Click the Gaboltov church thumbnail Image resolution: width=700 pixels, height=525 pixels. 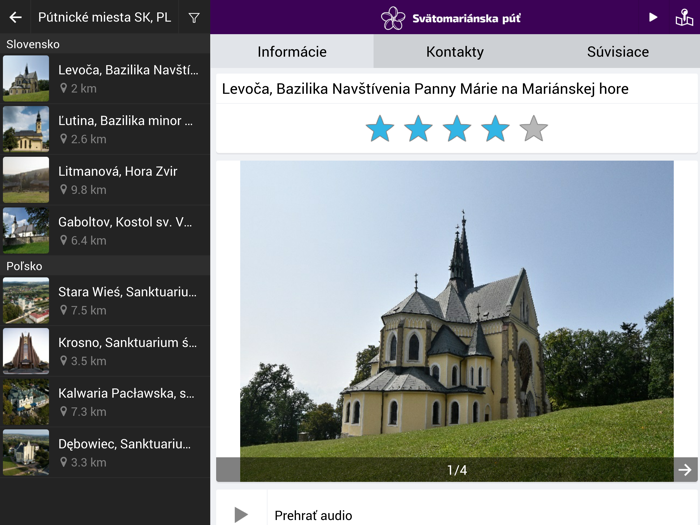[x=26, y=231]
